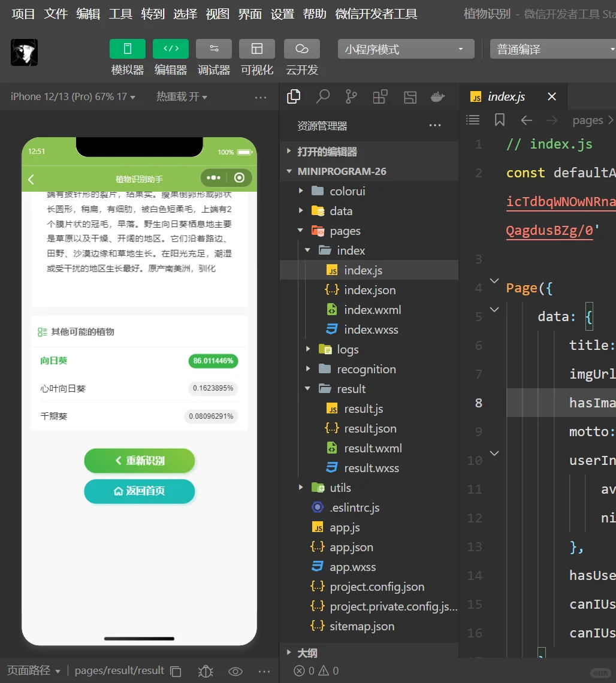Open the extensions blocks icon
The width and height of the screenshot is (616, 683).
click(x=380, y=96)
